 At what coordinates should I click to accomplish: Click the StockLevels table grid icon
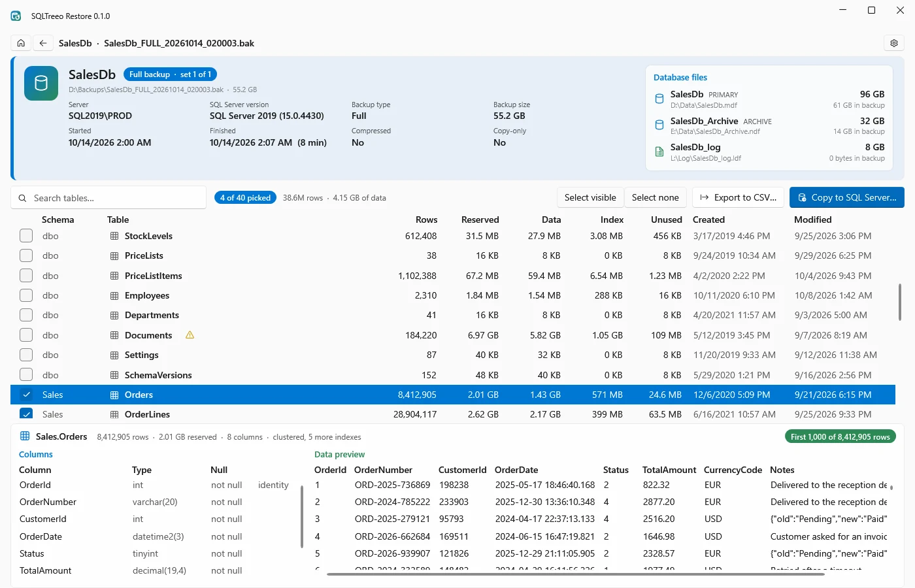tap(114, 236)
